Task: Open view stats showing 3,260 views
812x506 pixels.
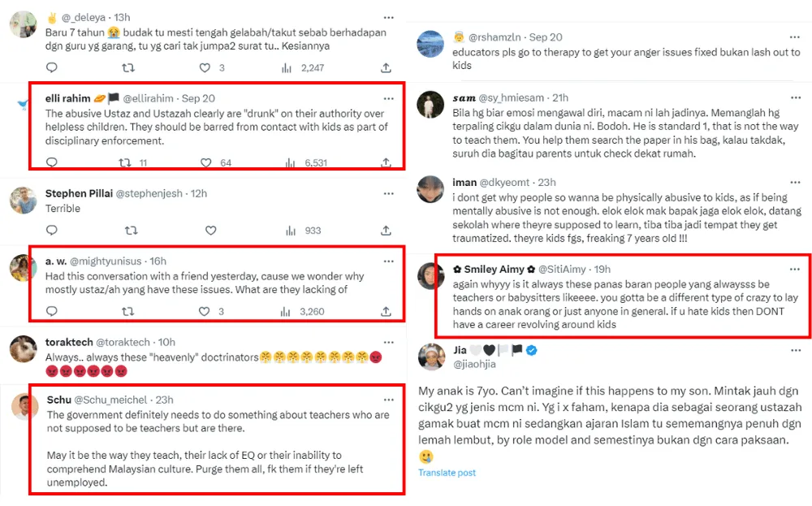Action: [304, 311]
